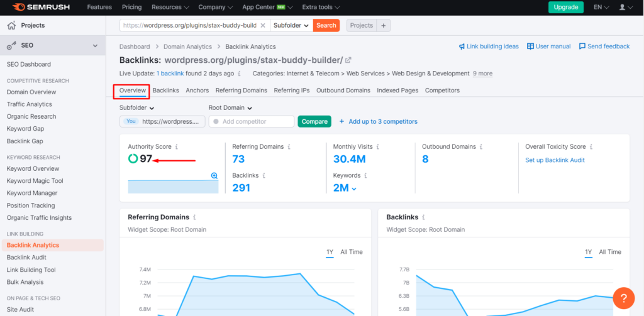
Task: Collapse the SEO sidebar section
Action: (x=96, y=46)
